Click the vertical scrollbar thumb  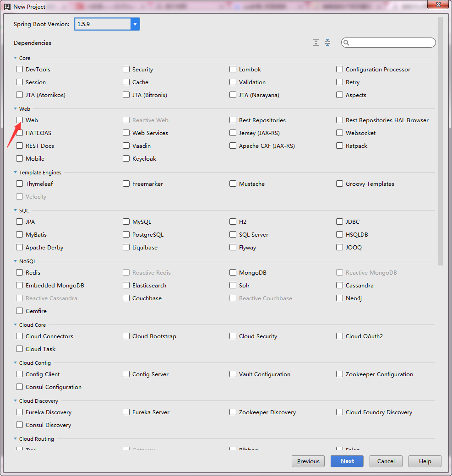[441, 141]
